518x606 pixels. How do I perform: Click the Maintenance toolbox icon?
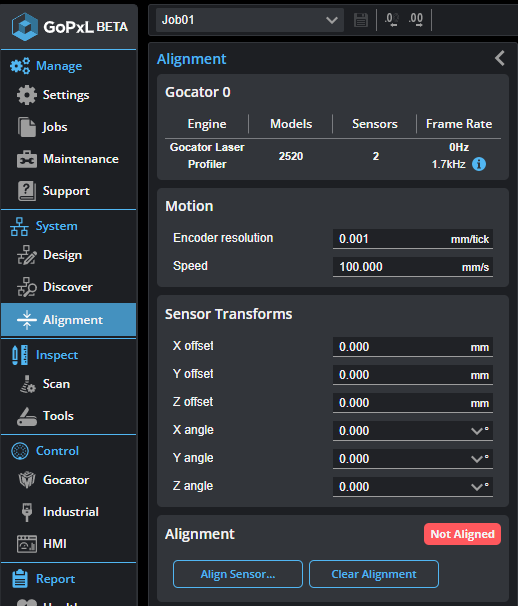(x=27, y=159)
